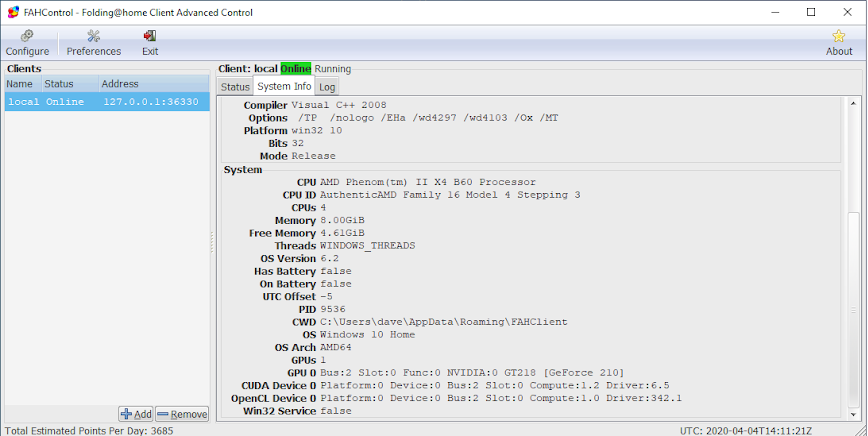Image resolution: width=868 pixels, height=436 pixels.
Task: Click the Free Memory value 4.61GiB
Action: pos(342,233)
